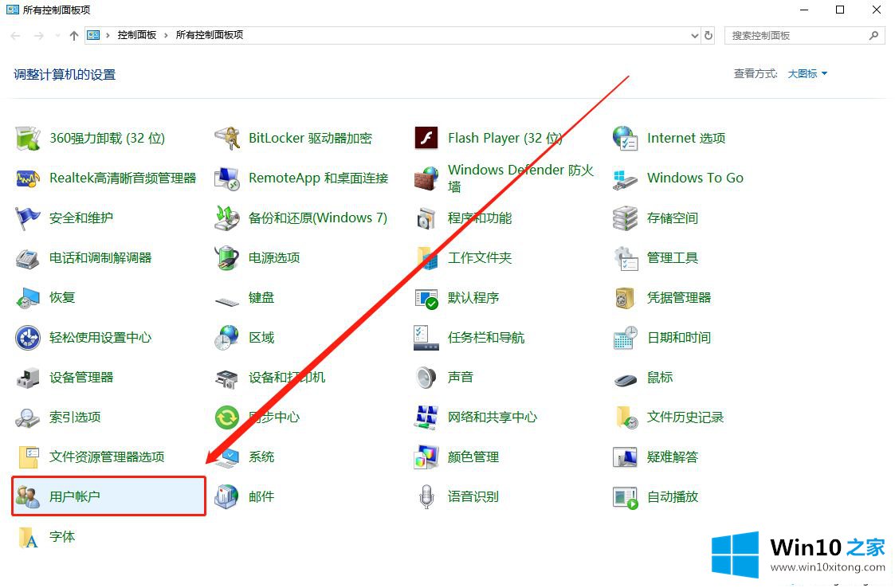This screenshot has height=588, width=895.
Task: Expand chevron before 控制面板 breadcrumb
Action: (x=108, y=35)
